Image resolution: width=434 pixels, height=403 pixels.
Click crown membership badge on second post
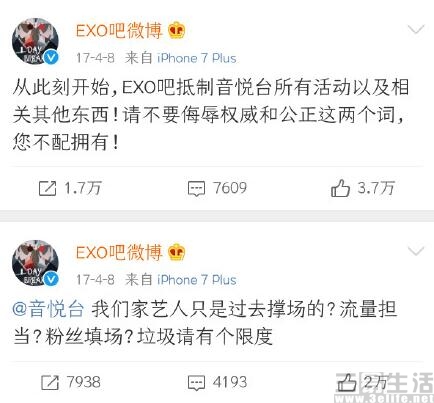click(177, 252)
